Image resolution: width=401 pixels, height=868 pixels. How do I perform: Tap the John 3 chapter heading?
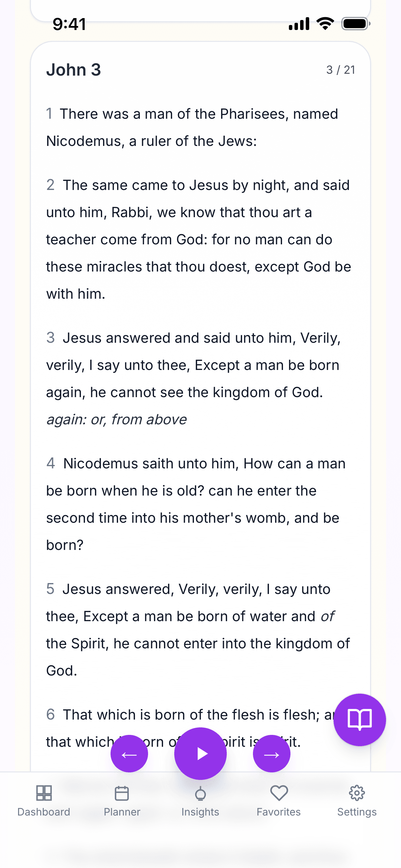(73, 70)
